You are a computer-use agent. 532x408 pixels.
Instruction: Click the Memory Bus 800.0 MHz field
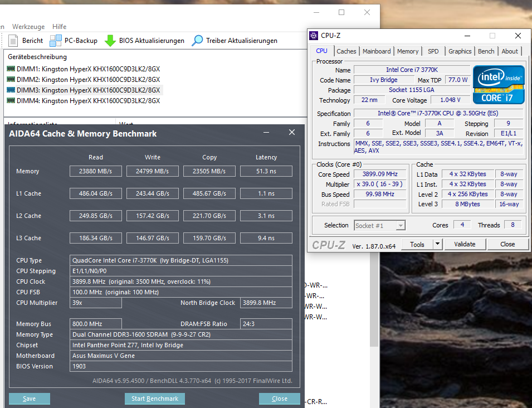(x=96, y=324)
